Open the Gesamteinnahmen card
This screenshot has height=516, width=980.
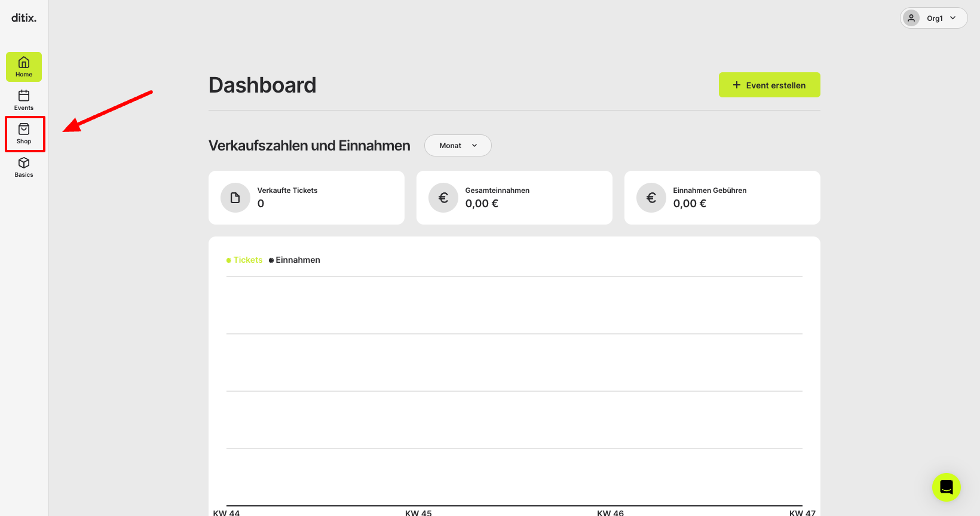514,198
